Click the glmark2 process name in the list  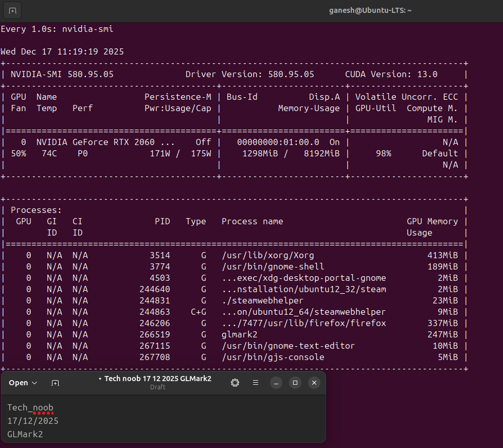pos(239,334)
